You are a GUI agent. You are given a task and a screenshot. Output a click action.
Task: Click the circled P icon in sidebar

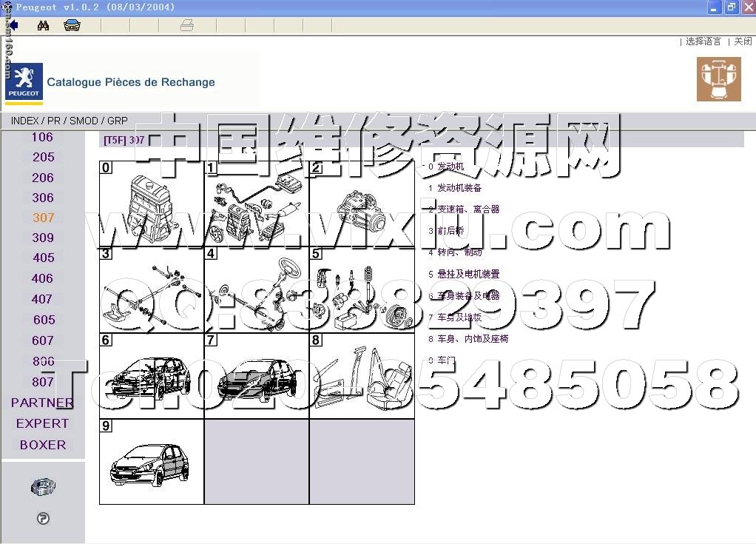pyautogui.click(x=43, y=519)
